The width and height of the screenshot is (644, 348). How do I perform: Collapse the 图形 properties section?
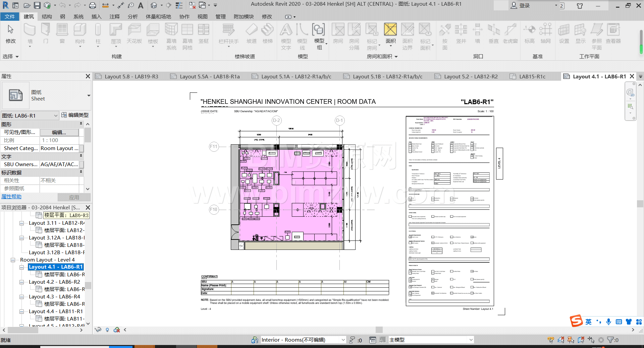81,124
